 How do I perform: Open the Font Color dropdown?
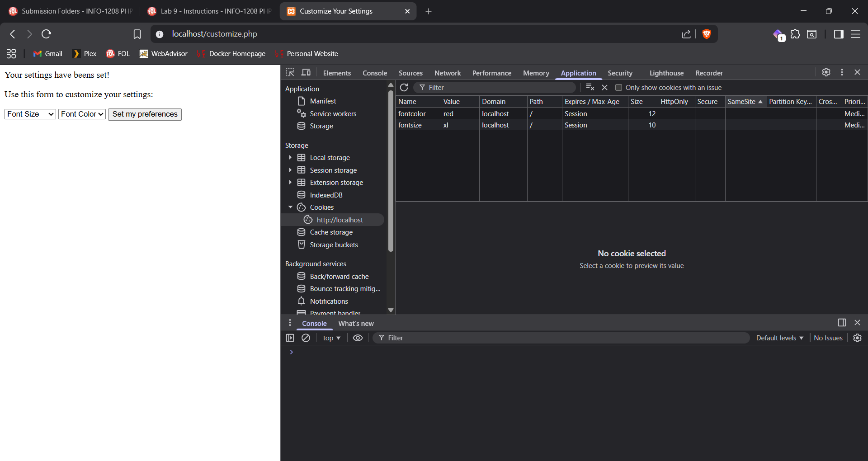[82, 114]
